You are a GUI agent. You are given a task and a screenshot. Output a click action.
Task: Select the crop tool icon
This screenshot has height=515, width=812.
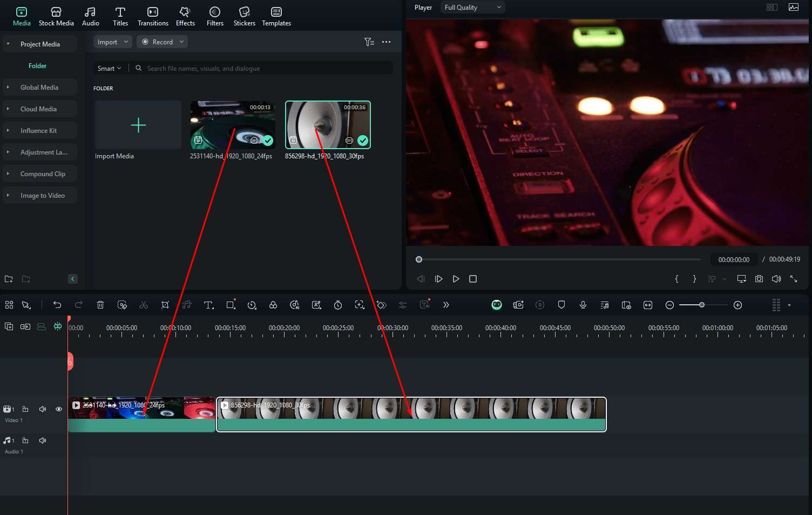[x=165, y=305]
